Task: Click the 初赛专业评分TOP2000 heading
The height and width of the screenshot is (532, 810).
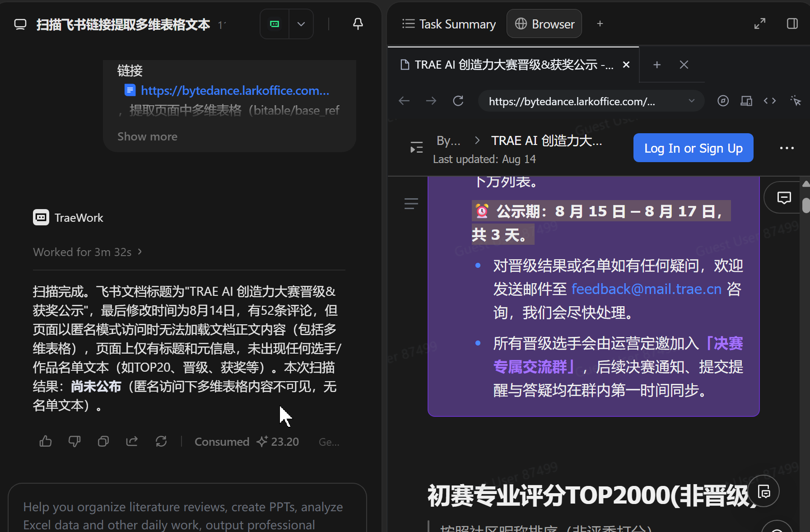Action: click(591, 495)
